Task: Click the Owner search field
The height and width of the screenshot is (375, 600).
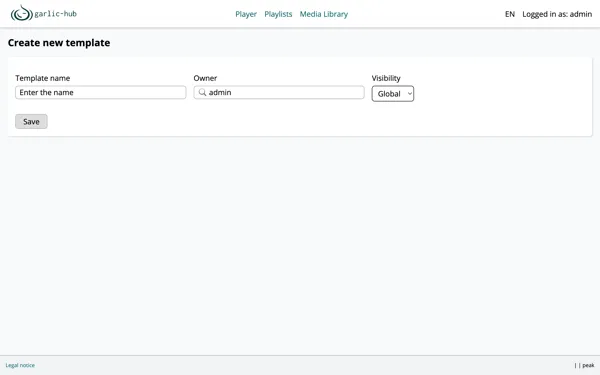Action: coord(279,92)
